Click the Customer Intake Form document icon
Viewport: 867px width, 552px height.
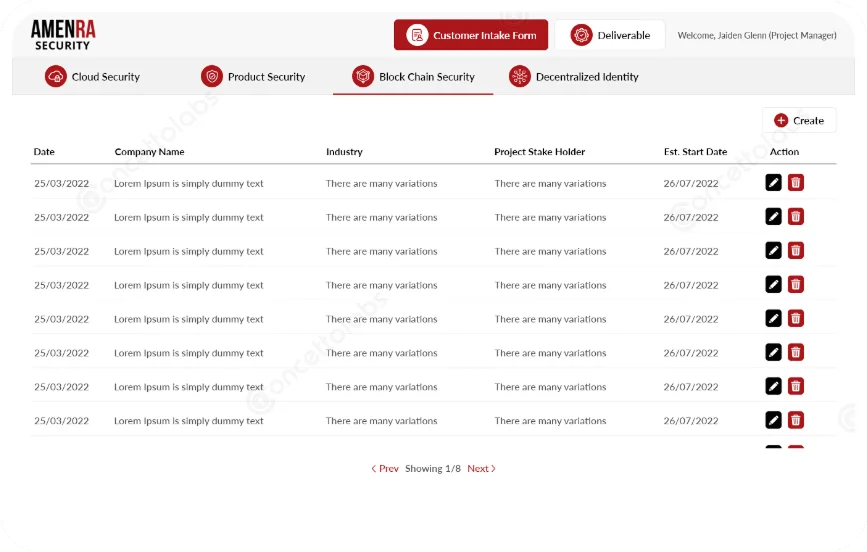tap(417, 35)
